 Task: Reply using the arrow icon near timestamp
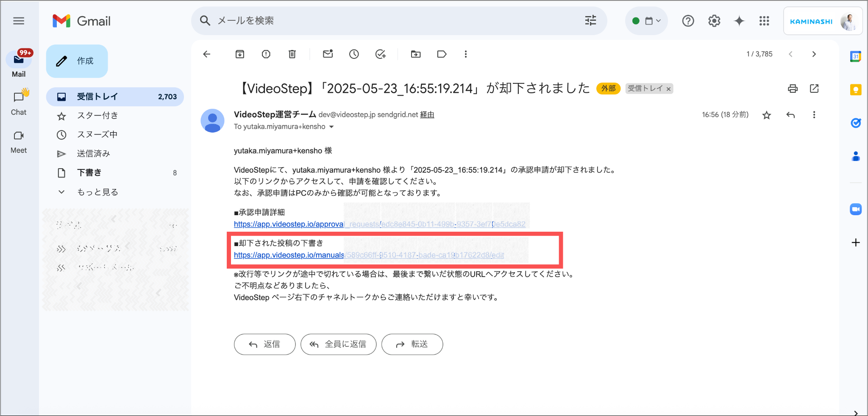(x=790, y=115)
